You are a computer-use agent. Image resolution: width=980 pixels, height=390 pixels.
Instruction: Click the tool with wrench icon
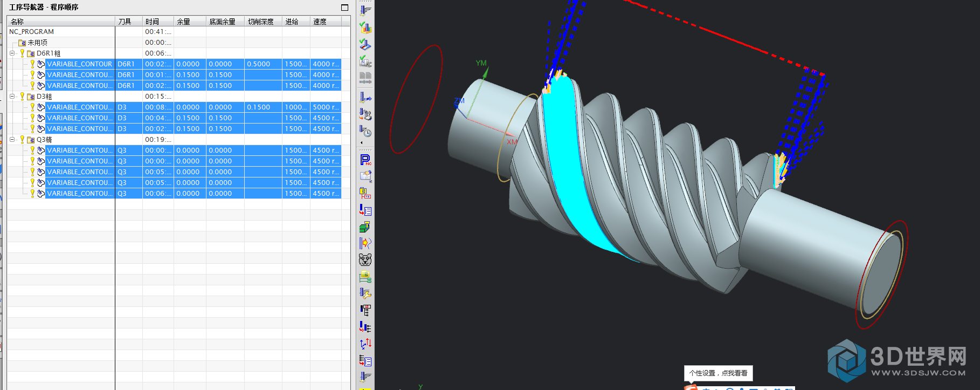[x=365, y=294]
